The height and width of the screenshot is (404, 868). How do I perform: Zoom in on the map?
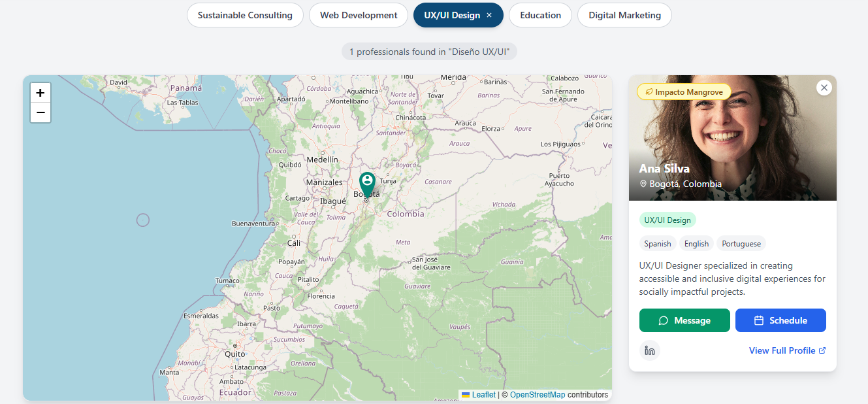tap(40, 93)
